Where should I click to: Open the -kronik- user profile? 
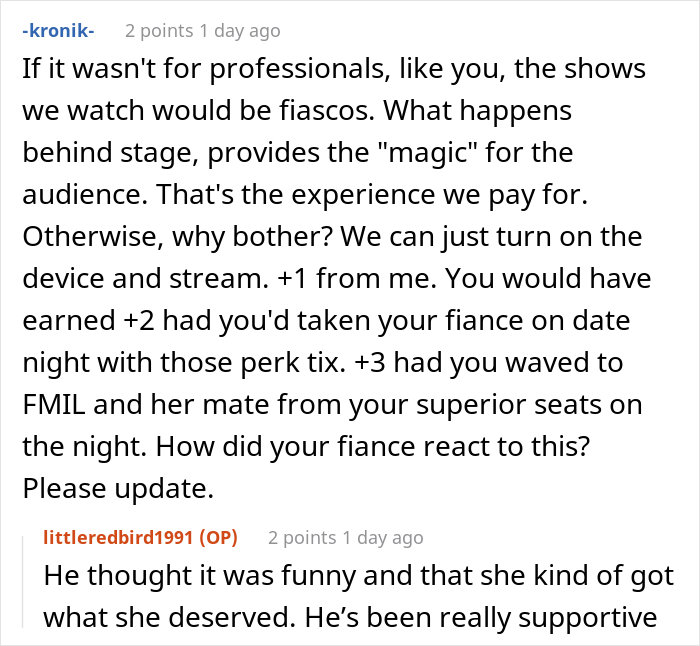tap(58, 30)
